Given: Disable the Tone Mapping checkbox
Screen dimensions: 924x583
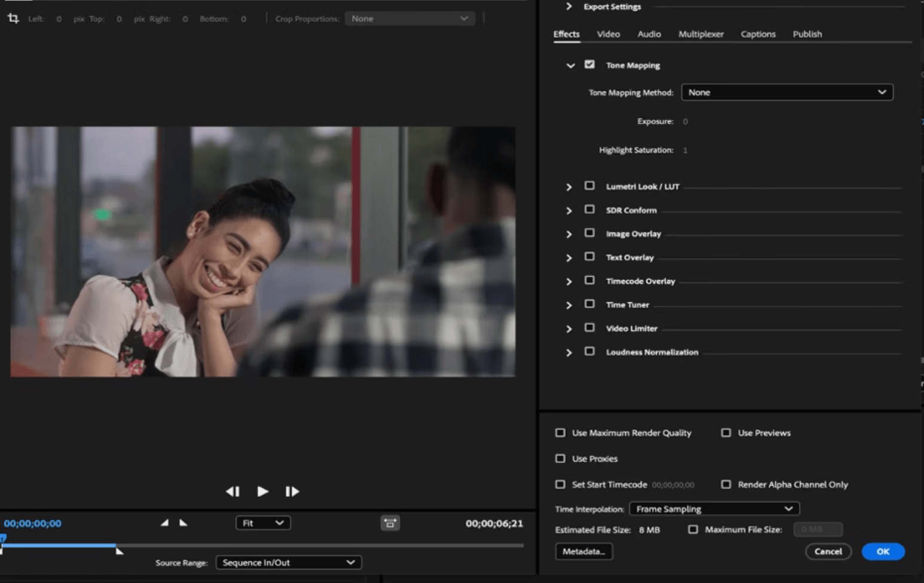Looking at the screenshot, I should tap(589, 65).
